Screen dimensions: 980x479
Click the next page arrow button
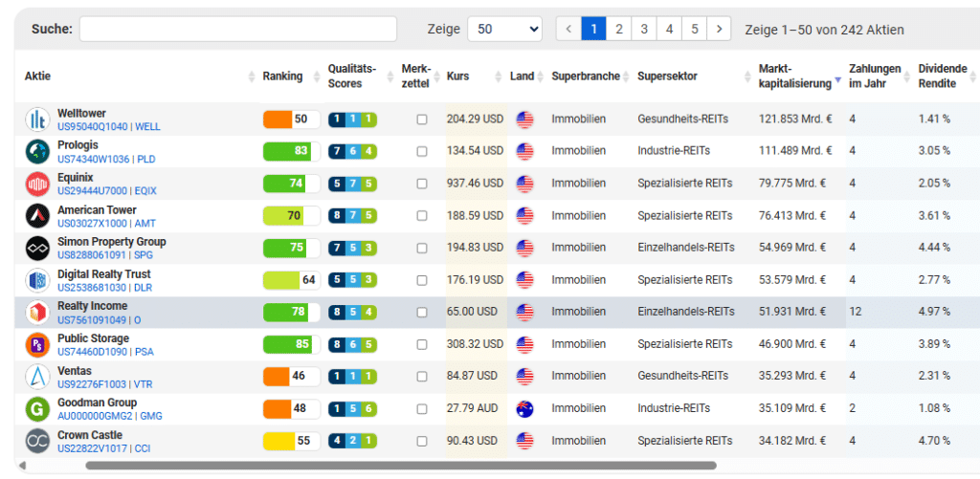tap(720, 30)
